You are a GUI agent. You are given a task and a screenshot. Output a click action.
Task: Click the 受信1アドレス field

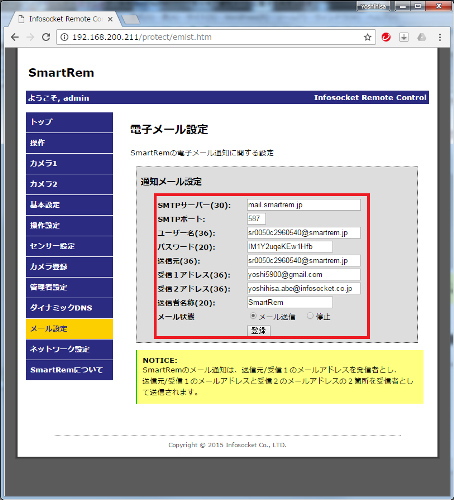[x=304, y=275]
